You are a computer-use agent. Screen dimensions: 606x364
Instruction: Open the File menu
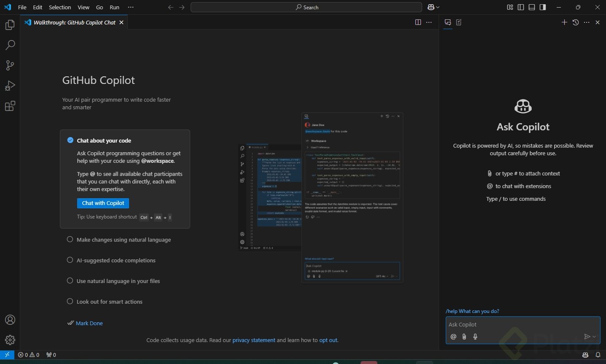click(22, 7)
